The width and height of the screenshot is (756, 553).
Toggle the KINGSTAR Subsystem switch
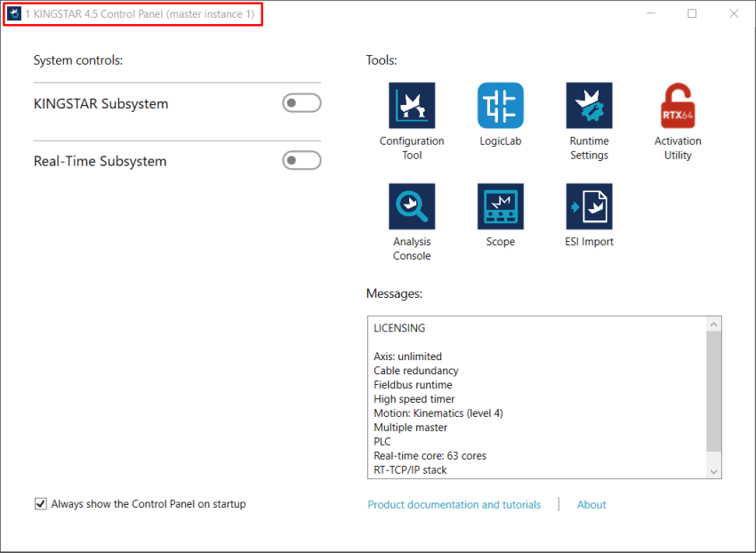click(x=302, y=103)
